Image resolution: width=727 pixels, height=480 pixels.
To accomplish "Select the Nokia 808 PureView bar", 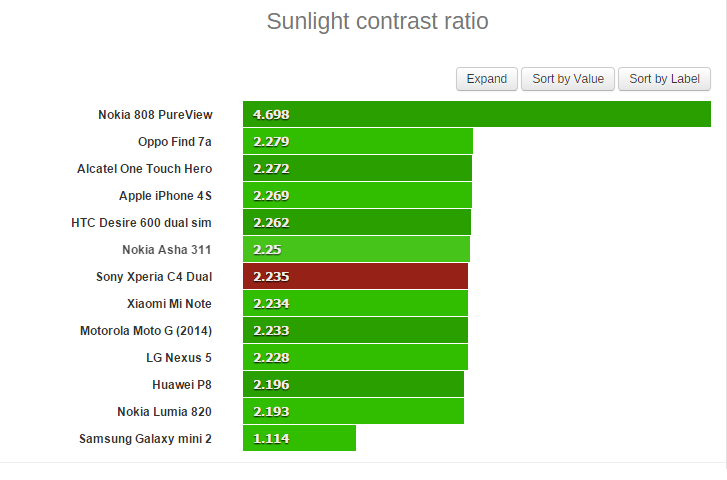I will pyautogui.click(x=477, y=114).
